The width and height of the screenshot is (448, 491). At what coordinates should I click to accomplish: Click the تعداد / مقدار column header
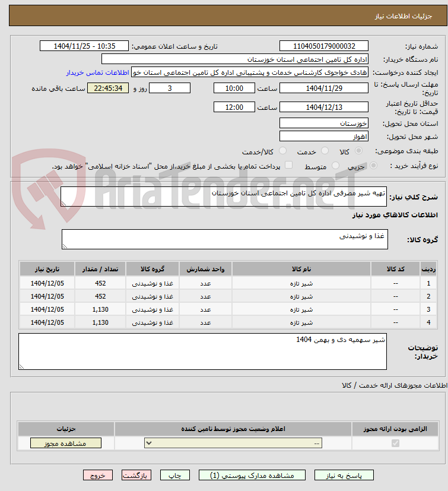100,269
